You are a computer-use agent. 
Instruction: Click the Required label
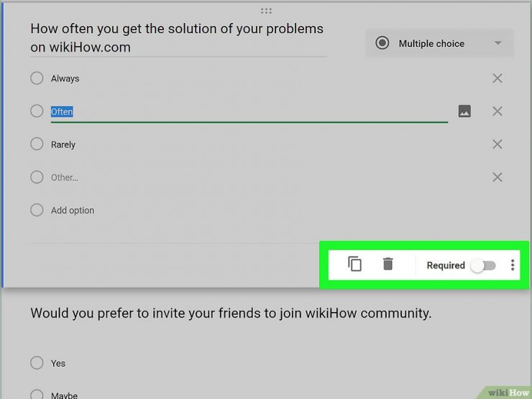coord(446,265)
